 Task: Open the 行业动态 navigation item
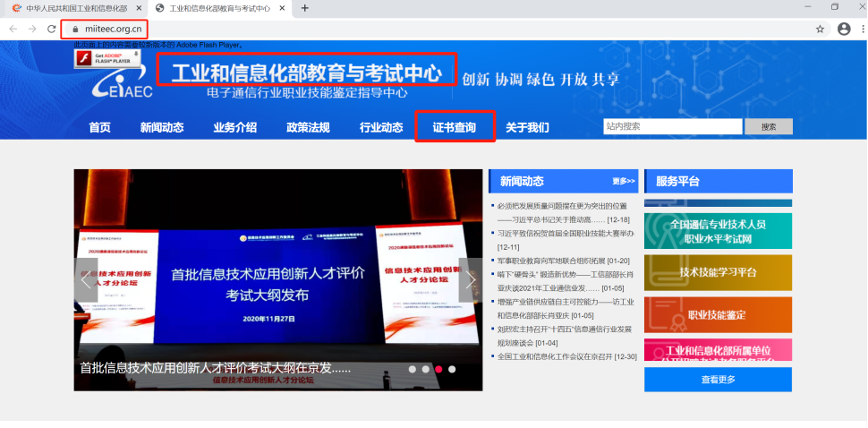pyautogui.click(x=381, y=127)
